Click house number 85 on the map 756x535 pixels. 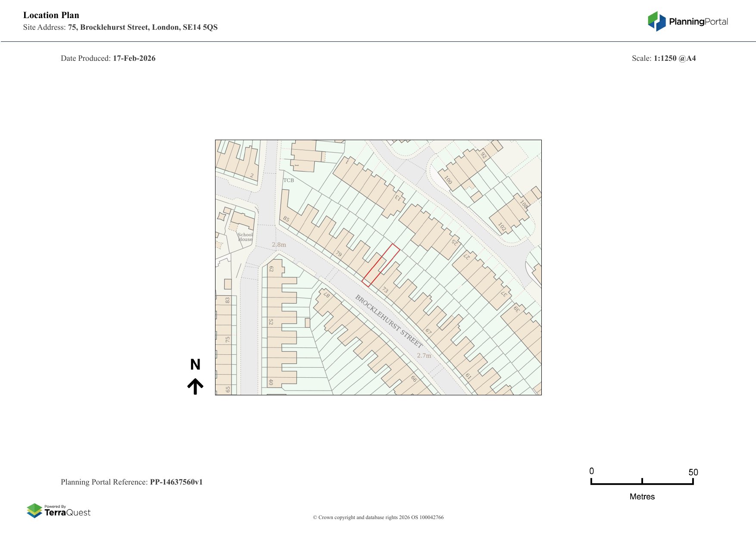(286, 219)
